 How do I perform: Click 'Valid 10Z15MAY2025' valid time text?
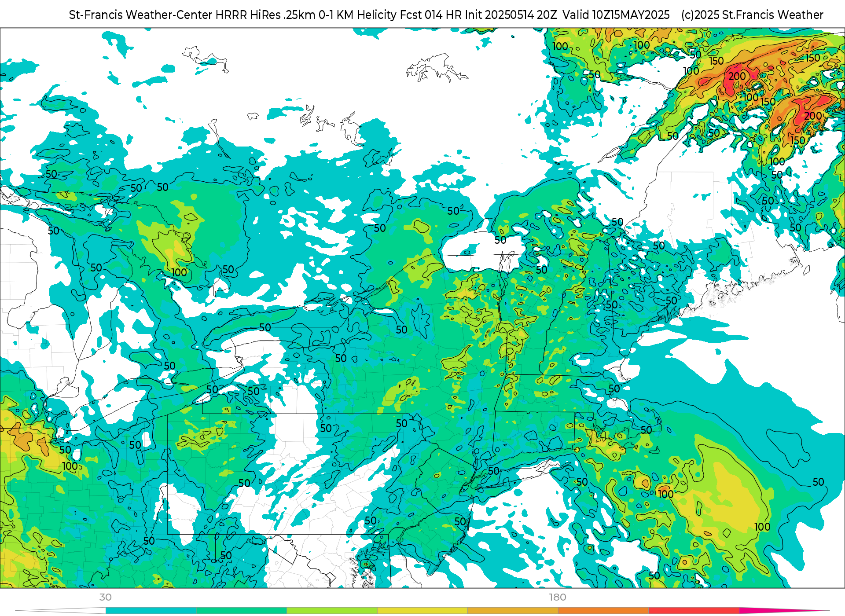pyautogui.click(x=616, y=15)
